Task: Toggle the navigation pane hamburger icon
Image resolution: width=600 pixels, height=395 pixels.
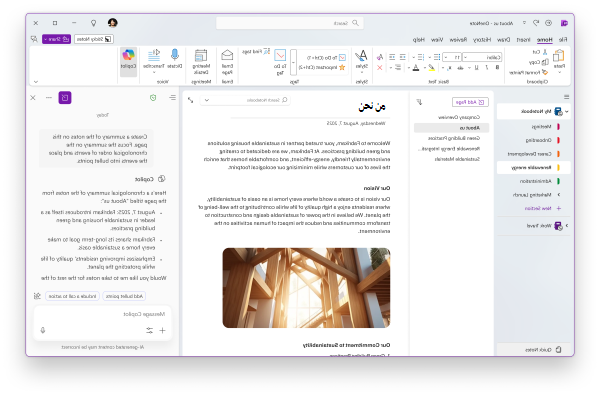Action: (566, 97)
